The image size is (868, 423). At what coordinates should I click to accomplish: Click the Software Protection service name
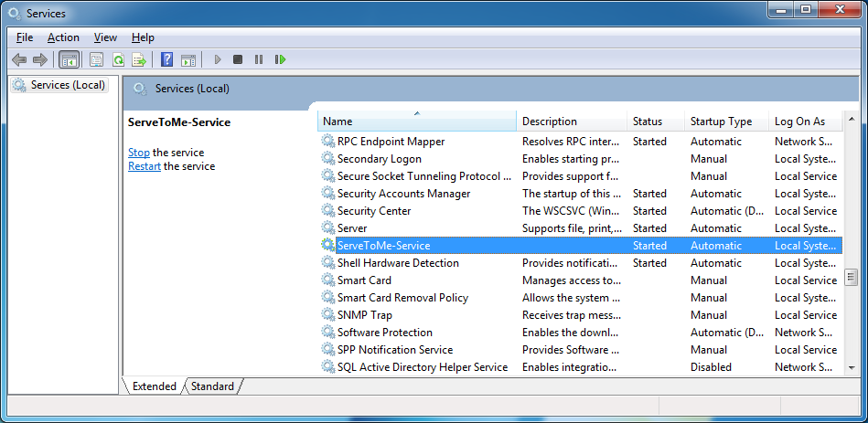385,333
